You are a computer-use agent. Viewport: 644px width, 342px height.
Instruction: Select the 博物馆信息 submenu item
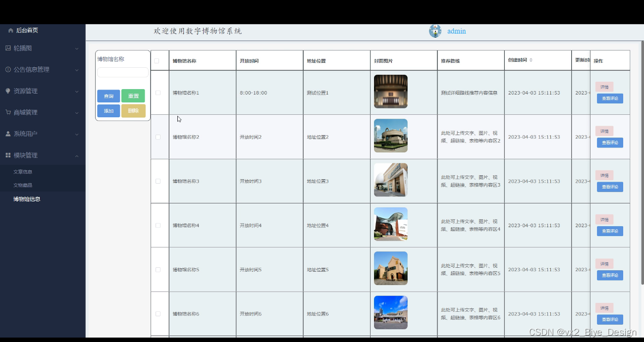click(27, 199)
